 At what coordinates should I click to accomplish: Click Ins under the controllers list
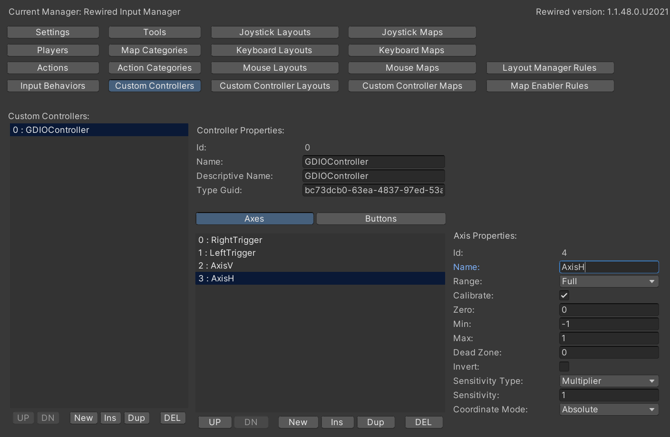tap(110, 418)
